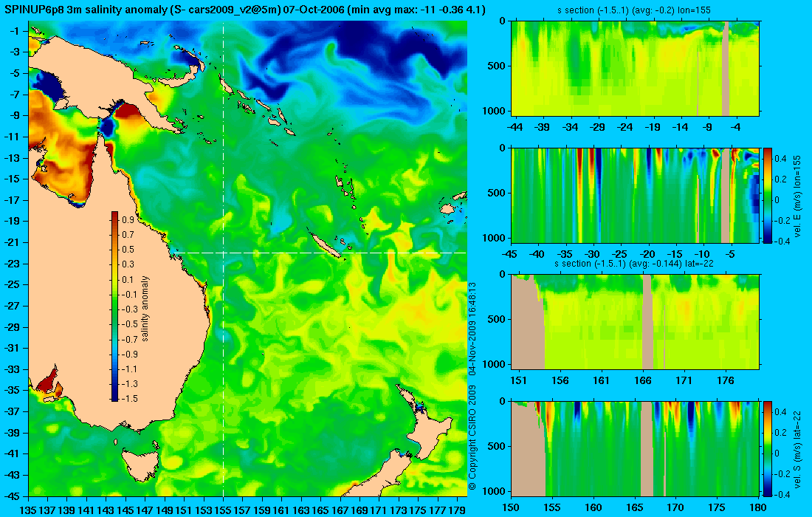Image resolution: width=812 pixels, height=517 pixels.
Task: Click the lon=155 salinity section plot
Action: pos(636,69)
